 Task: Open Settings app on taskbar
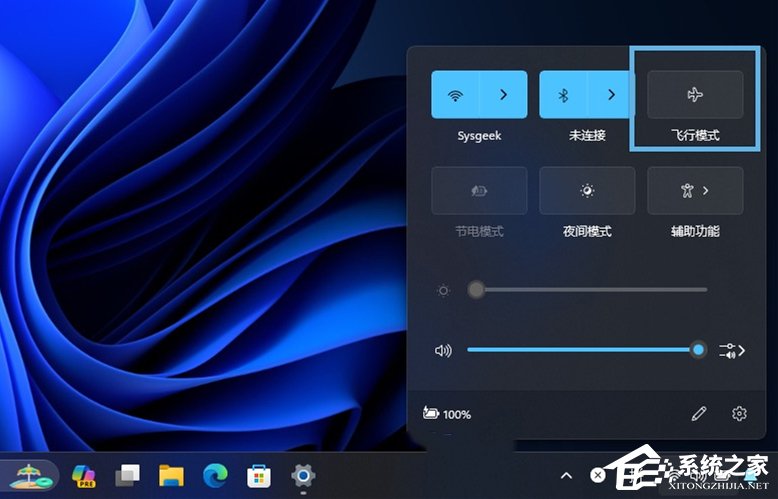click(x=303, y=476)
